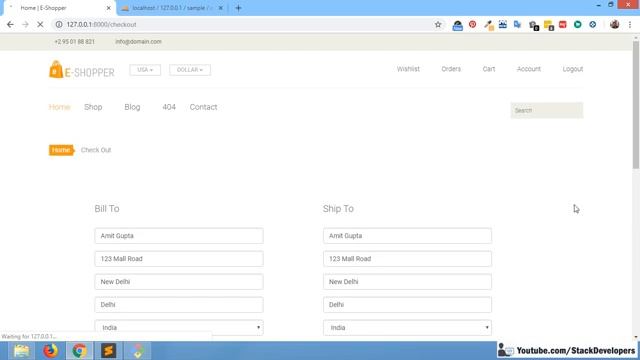Click the first blue extension icon in the toolbar
This screenshot has height=360, width=640.
pos(458,25)
